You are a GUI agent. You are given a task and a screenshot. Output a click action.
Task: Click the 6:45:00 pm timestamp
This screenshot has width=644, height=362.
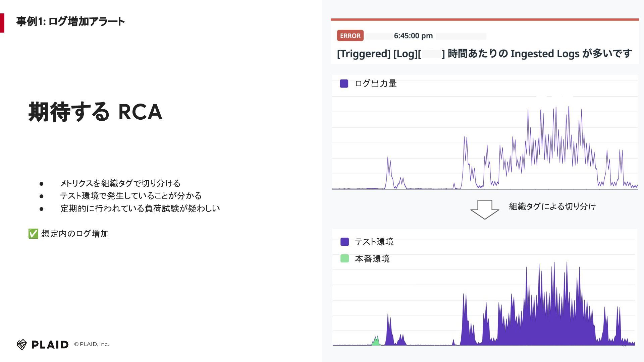(413, 36)
